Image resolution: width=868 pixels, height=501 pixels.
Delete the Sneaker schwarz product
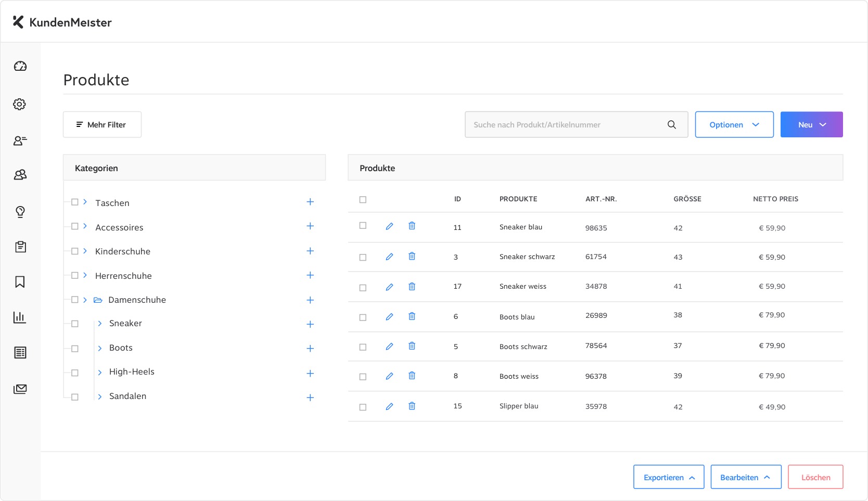[x=412, y=256]
